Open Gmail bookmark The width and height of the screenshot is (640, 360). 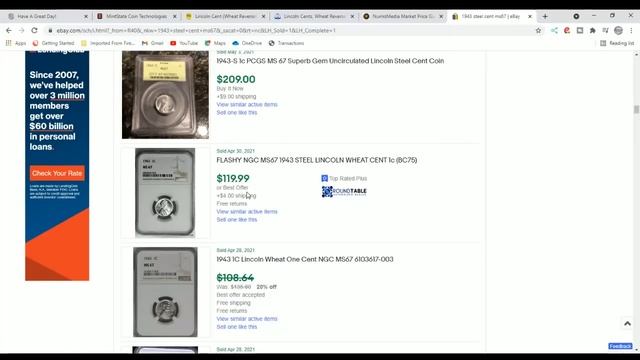pyautogui.click(x=153, y=43)
